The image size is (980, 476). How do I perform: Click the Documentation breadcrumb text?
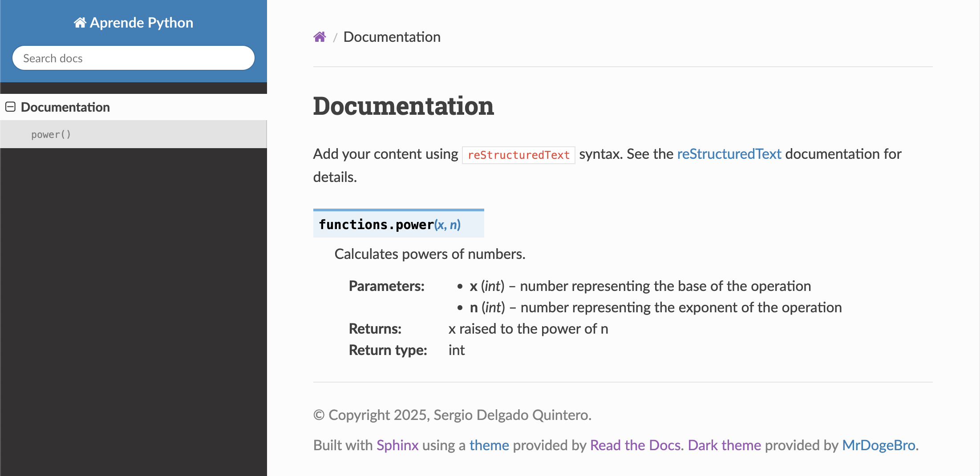pyautogui.click(x=392, y=37)
